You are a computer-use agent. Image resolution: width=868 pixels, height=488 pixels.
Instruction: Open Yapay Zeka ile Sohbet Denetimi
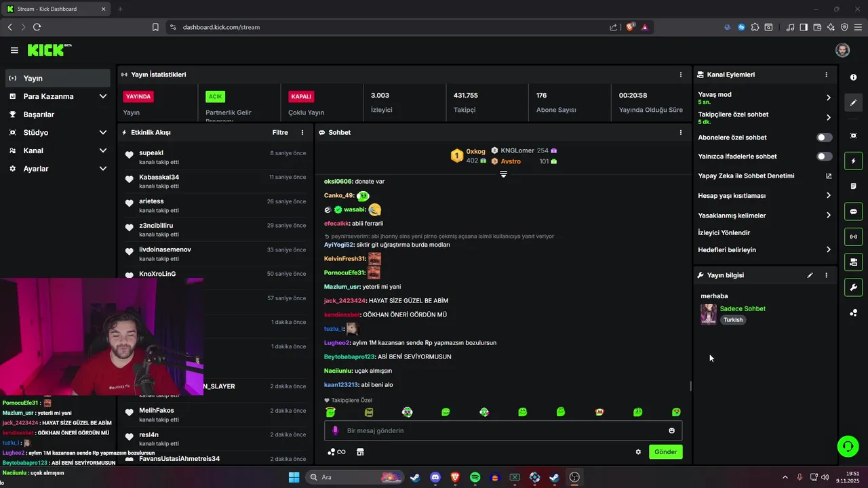point(746,176)
